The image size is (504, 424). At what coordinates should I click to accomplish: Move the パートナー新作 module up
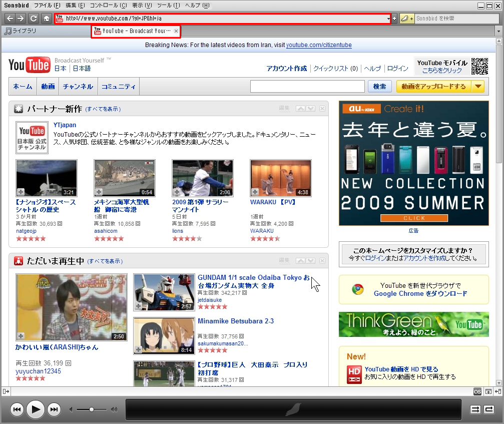pos(300,109)
